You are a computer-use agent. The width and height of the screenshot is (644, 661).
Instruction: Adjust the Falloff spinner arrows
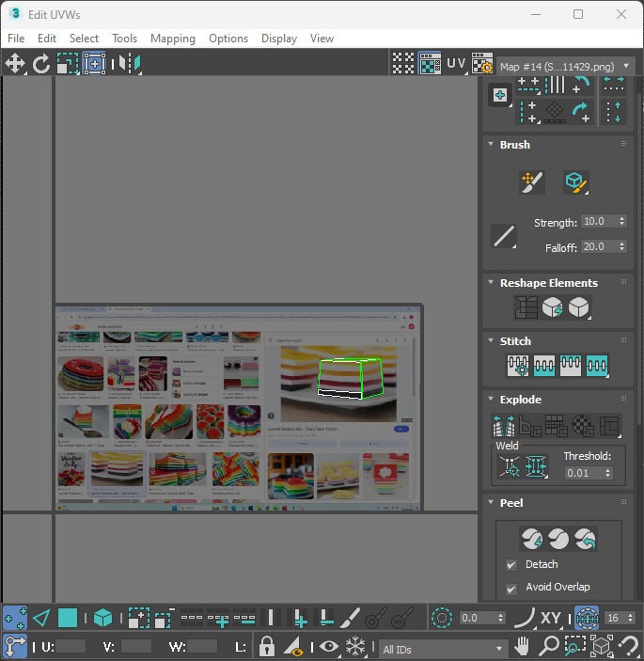click(x=622, y=246)
